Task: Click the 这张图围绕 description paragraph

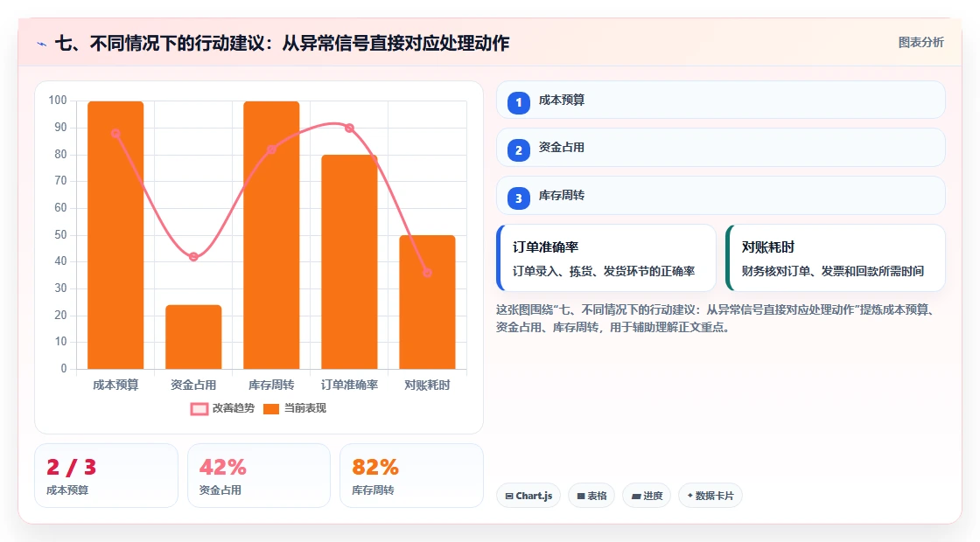Action: (717, 318)
